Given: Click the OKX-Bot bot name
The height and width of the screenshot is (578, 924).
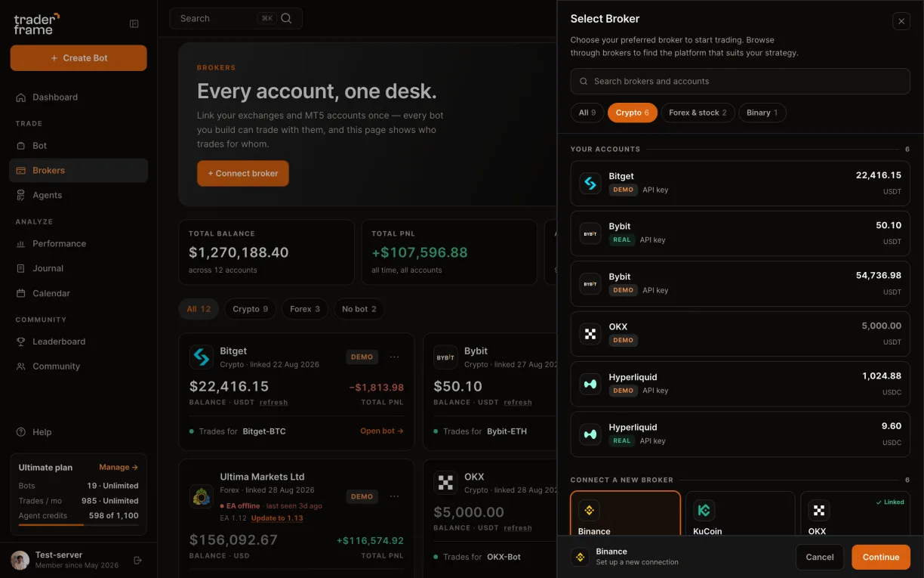Looking at the screenshot, I should [x=504, y=557].
